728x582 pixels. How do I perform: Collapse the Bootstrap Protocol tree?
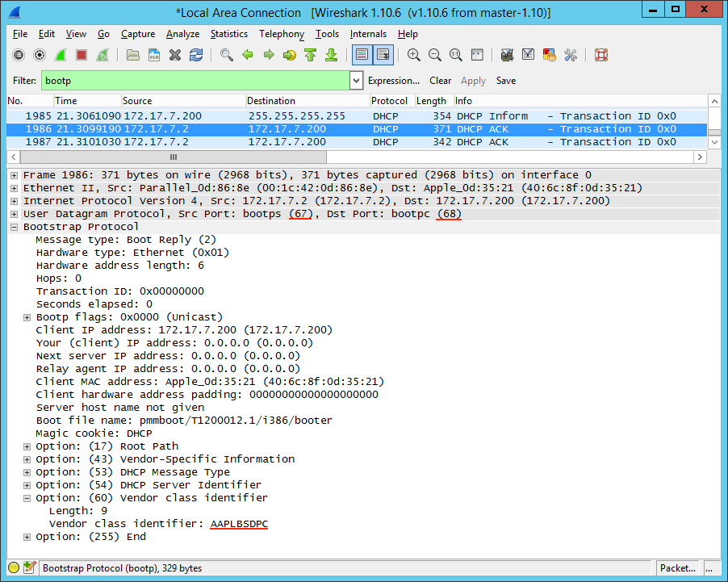click(15, 227)
